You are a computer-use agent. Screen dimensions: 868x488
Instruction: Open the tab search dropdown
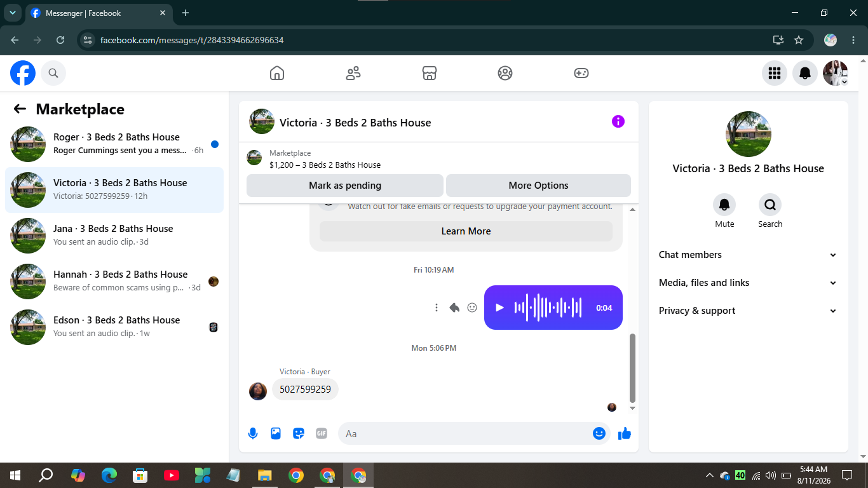pyautogui.click(x=12, y=13)
